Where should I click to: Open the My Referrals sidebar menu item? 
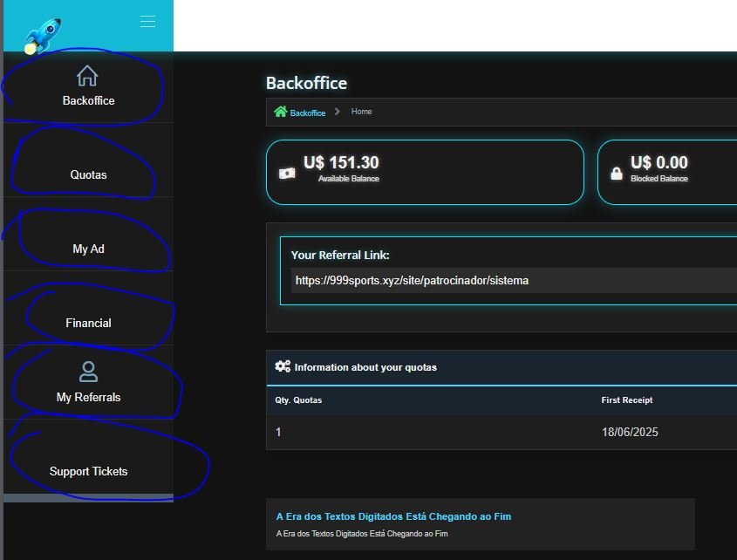[x=88, y=382]
